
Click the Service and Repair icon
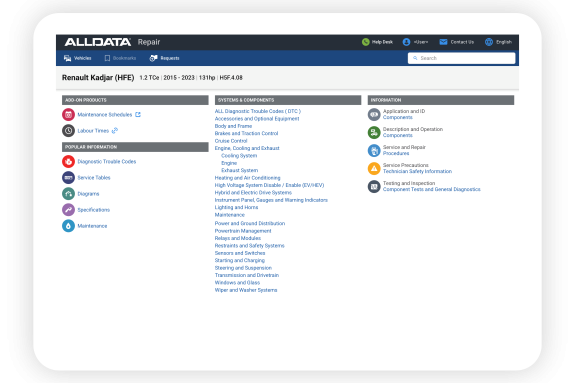[x=374, y=150]
